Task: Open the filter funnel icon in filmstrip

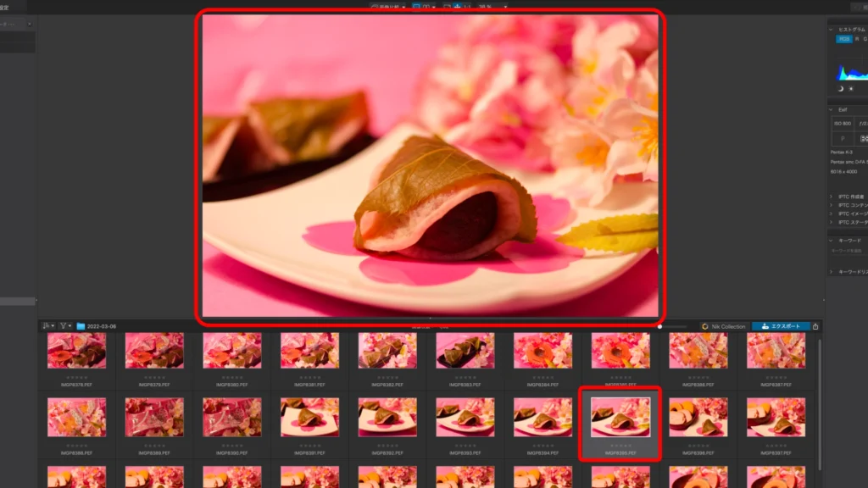Action: 64,326
